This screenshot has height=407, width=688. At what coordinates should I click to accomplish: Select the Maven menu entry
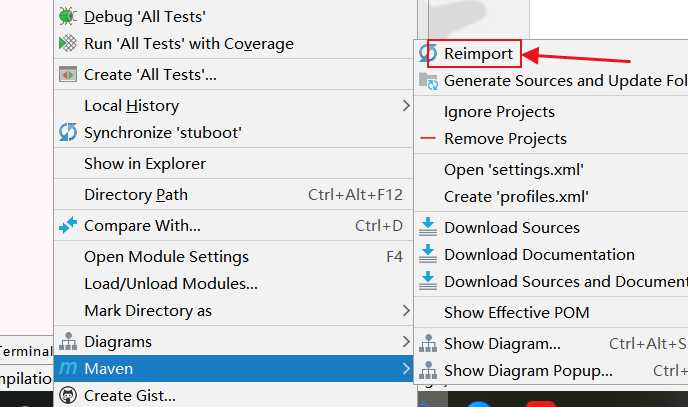233,368
